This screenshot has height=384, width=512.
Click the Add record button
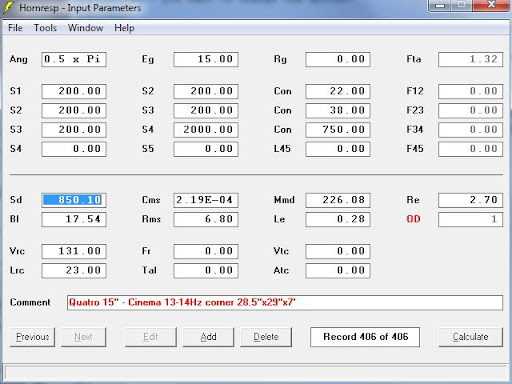[x=208, y=337]
